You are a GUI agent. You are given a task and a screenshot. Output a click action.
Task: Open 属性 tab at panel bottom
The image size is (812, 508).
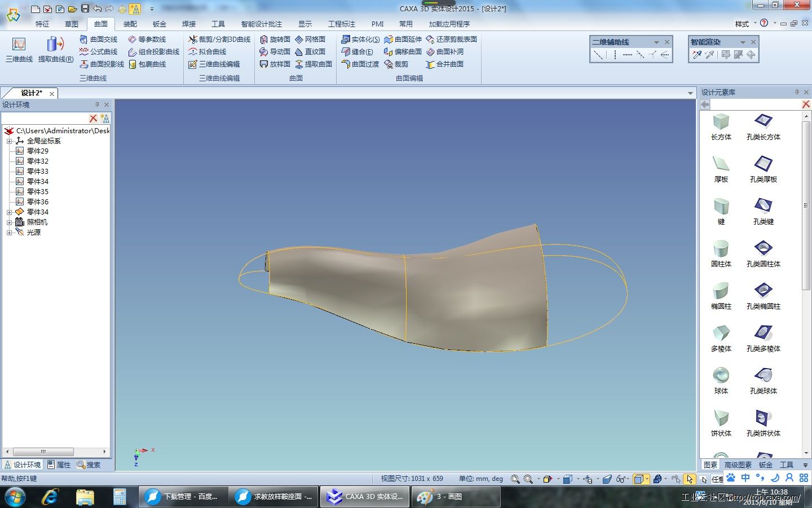(x=59, y=465)
